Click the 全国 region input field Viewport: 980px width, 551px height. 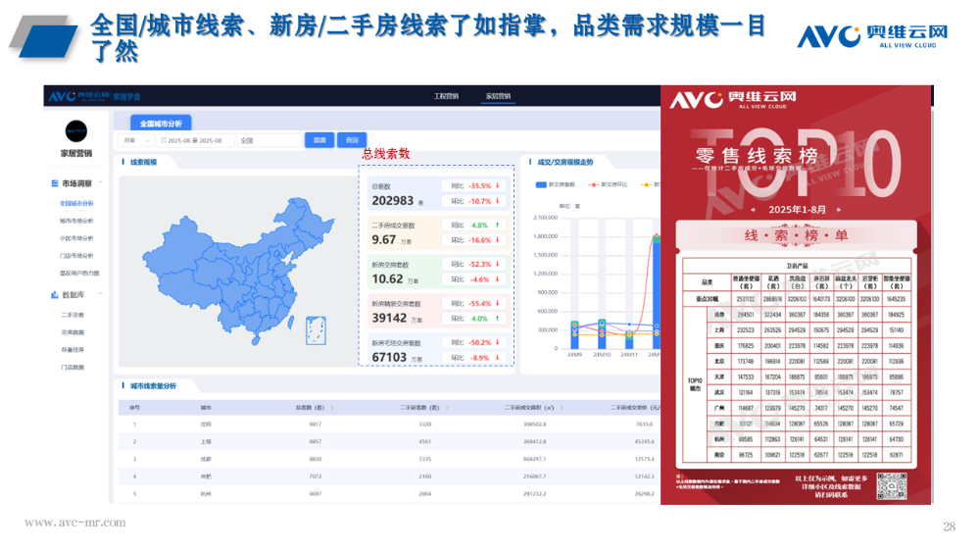click(x=268, y=140)
